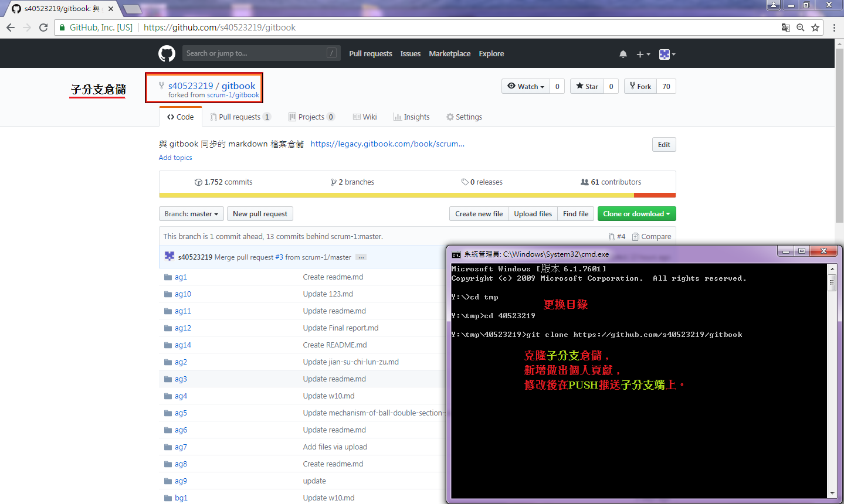Fork the repository
844x504 pixels.
pyautogui.click(x=640, y=86)
